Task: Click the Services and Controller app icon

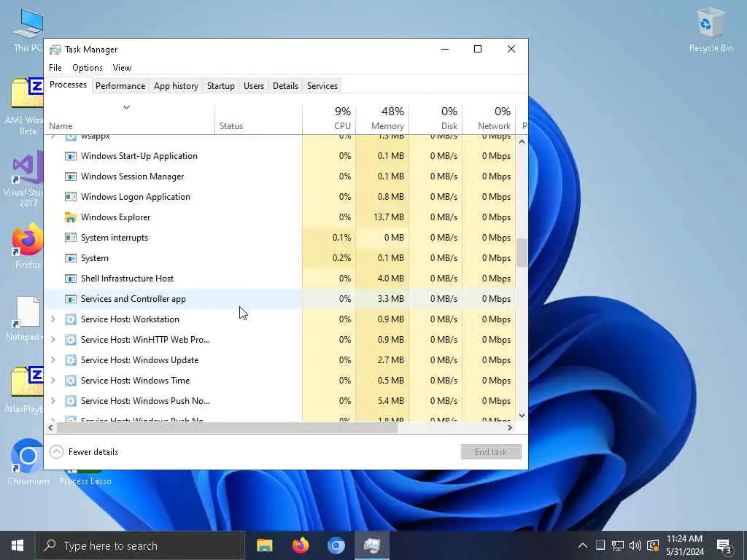Action: [71, 299]
